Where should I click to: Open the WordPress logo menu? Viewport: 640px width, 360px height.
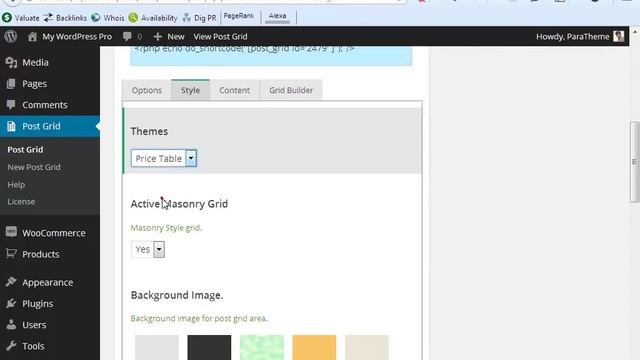coord(11,37)
